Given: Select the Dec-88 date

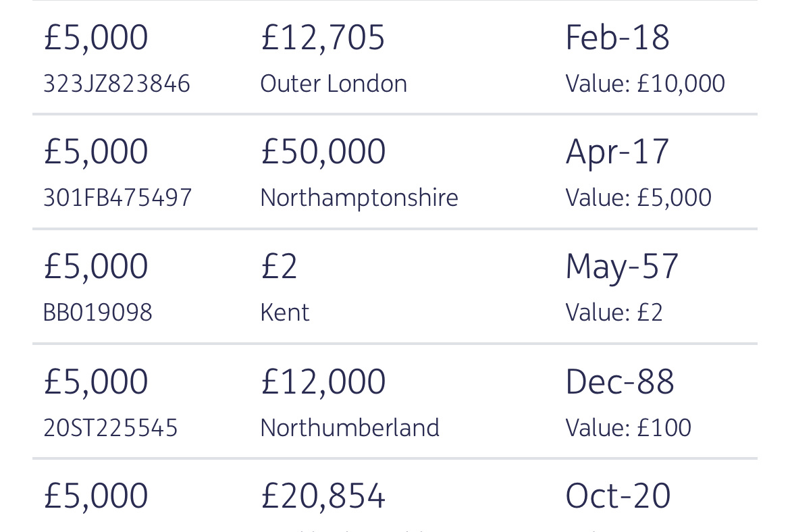Looking at the screenshot, I should pyautogui.click(x=620, y=382).
